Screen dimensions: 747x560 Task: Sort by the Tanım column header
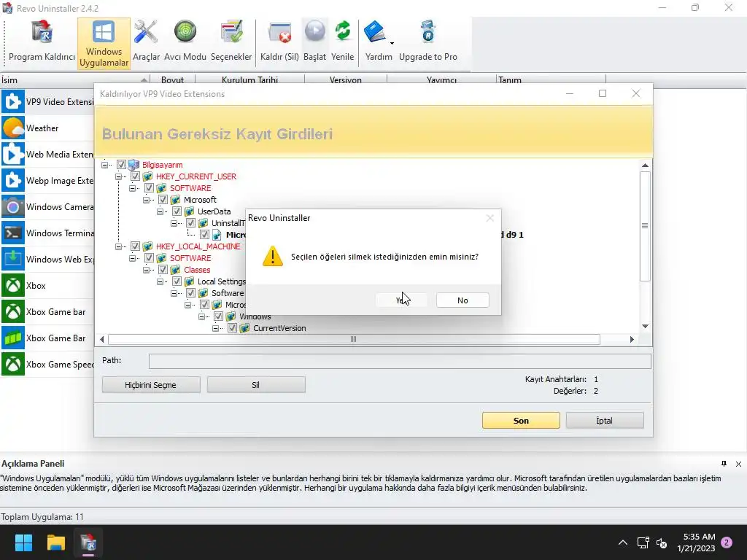551,80
